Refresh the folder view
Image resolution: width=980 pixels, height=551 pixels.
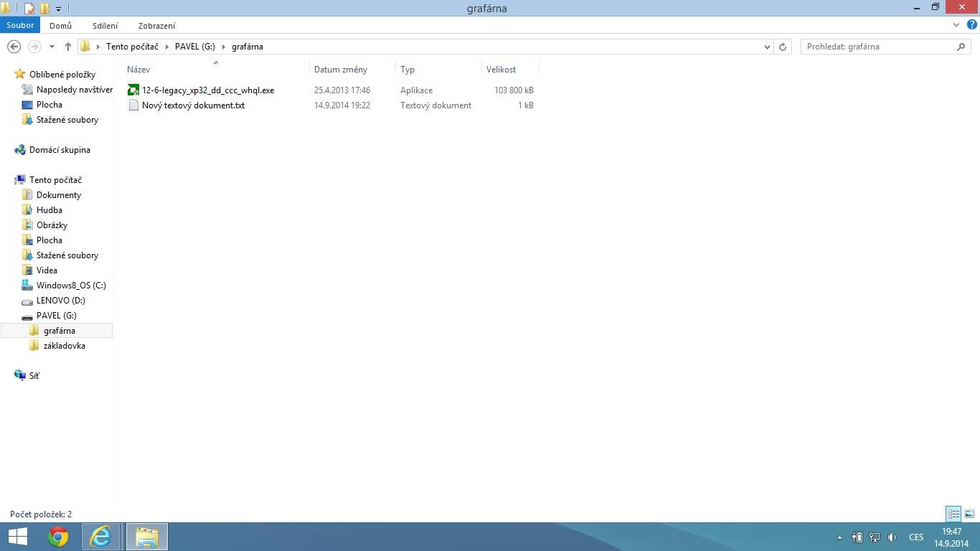pyautogui.click(x=783, y=47)
